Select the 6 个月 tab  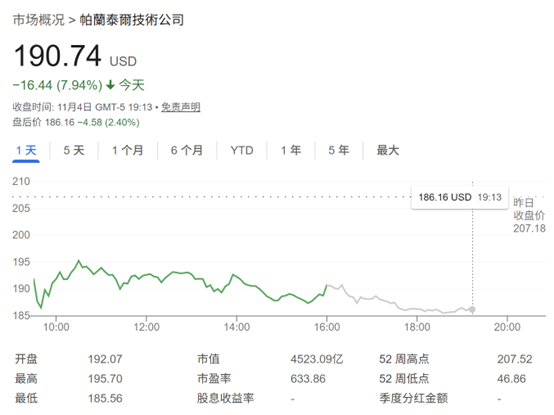187,150
